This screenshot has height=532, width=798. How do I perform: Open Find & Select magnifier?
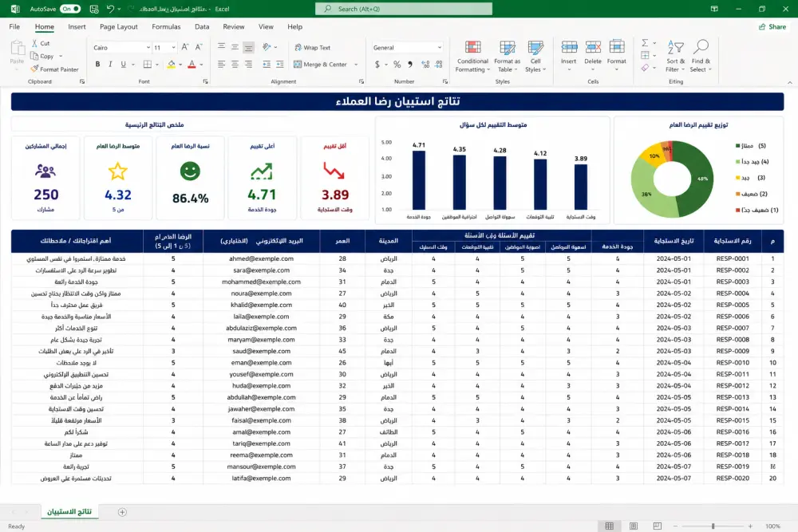point(701,56)
